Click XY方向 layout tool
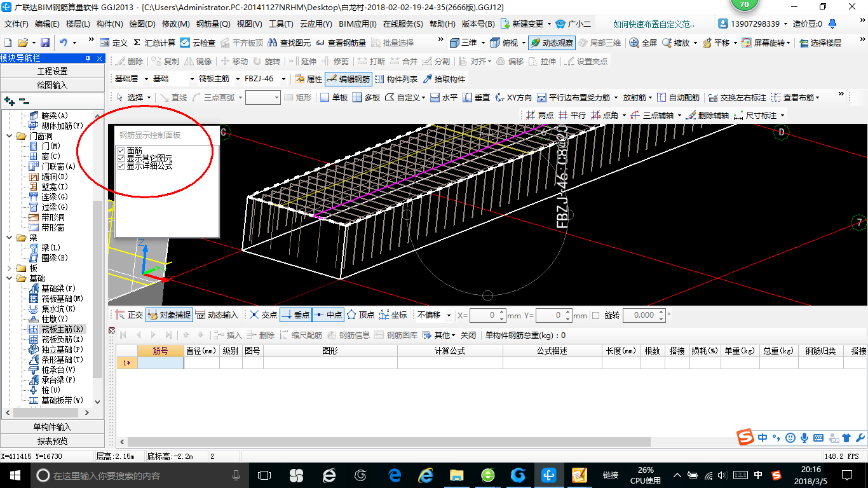Screen dimensions: 868x488 click(513, 97)
